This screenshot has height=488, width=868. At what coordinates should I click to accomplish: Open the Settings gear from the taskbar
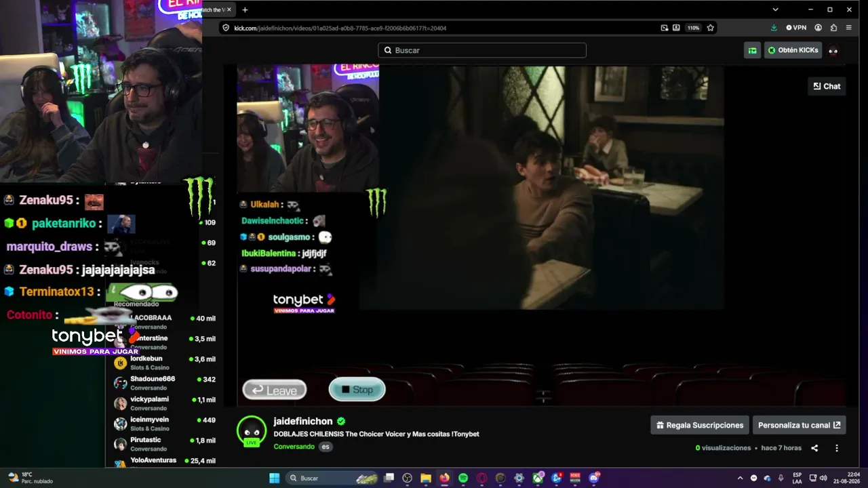[519, 478]
